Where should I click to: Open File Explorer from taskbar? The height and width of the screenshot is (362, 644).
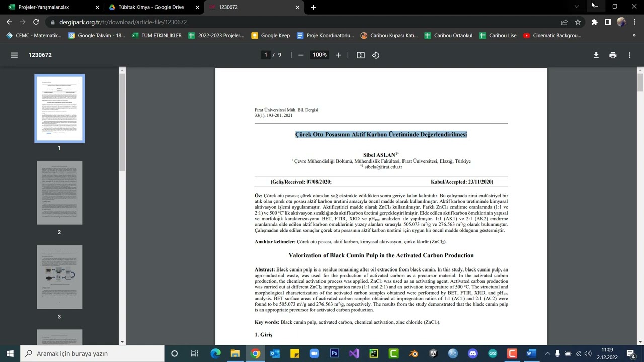point(235,353)
